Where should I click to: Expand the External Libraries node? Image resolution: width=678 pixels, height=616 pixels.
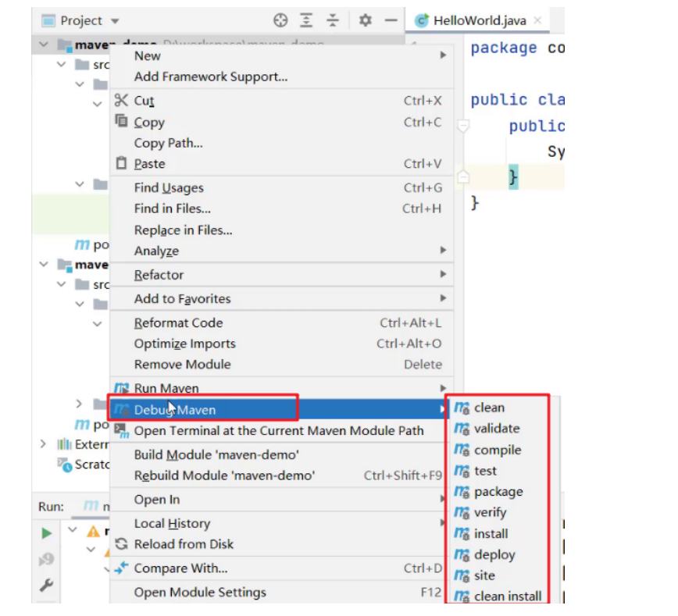43,443
